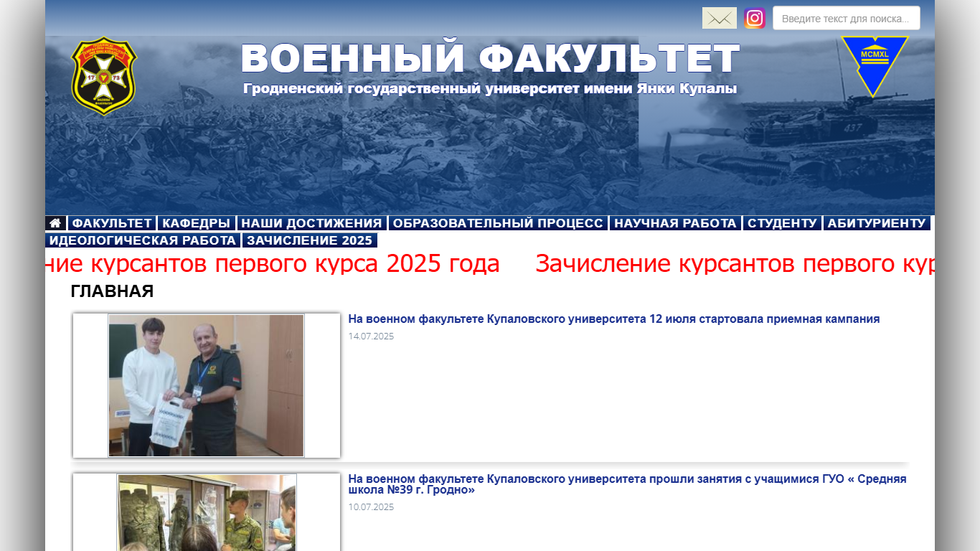The image size is (980, 551).
Task: Click the date 14.07.2025
Action: (x=371, y=336)
